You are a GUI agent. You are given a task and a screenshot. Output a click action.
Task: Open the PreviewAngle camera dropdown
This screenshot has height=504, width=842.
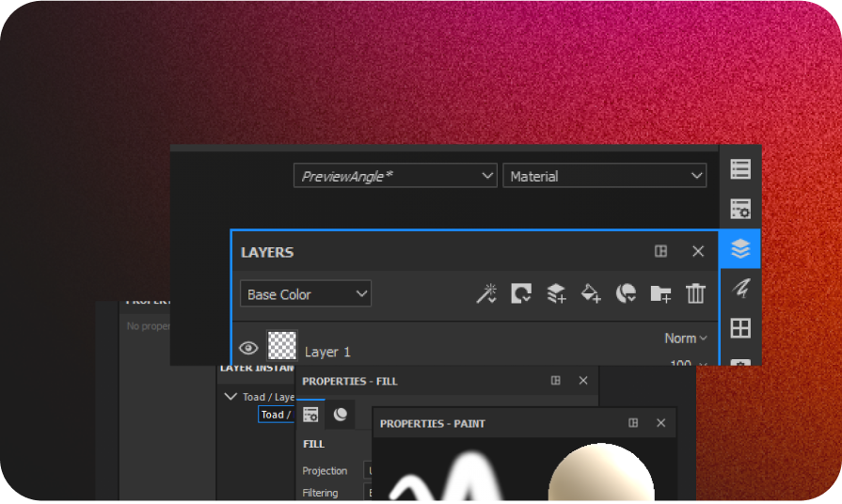[395, 176]
